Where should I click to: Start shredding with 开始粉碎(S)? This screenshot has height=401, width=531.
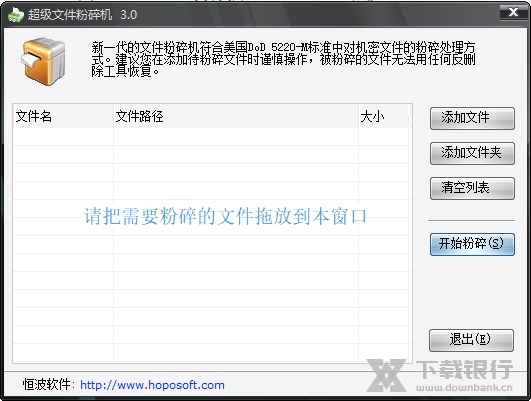[472, 244]
